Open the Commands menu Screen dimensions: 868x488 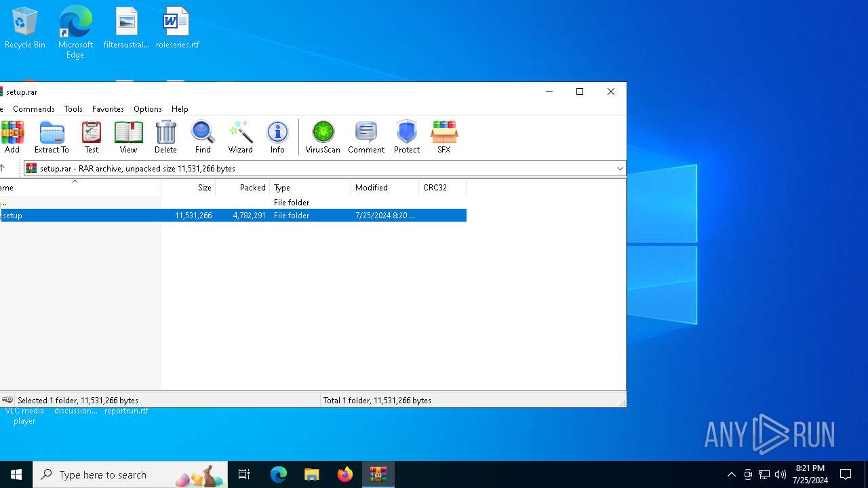(x=34, y=109)
